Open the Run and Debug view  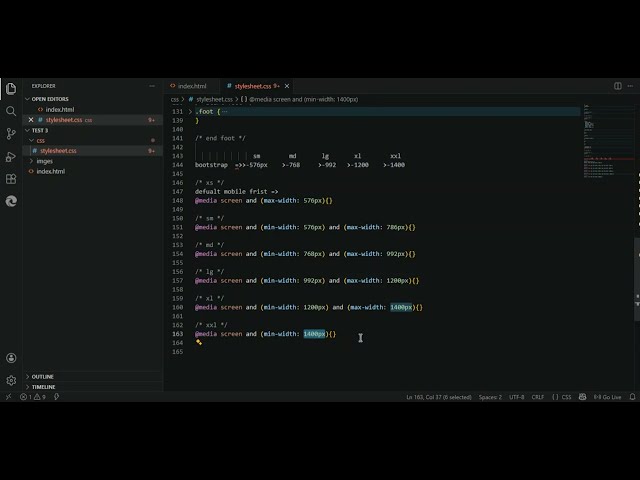tap(11, 156)
